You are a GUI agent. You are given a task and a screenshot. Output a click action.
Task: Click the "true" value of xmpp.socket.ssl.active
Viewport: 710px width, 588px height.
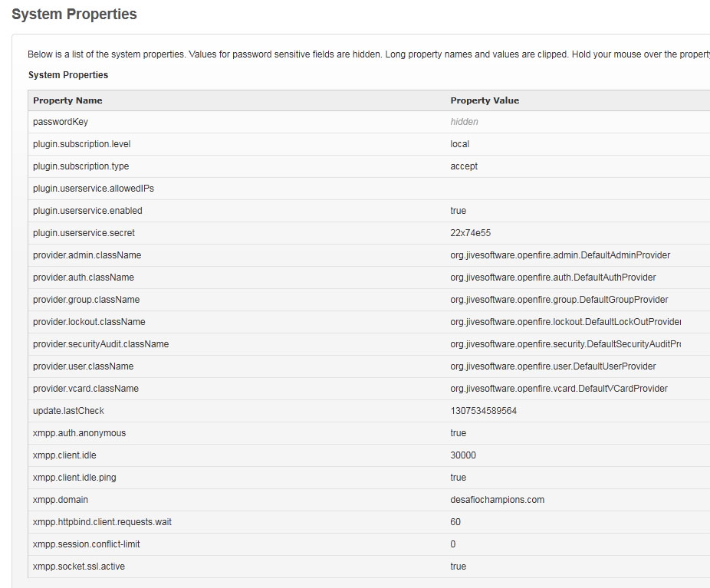(459, 566)
